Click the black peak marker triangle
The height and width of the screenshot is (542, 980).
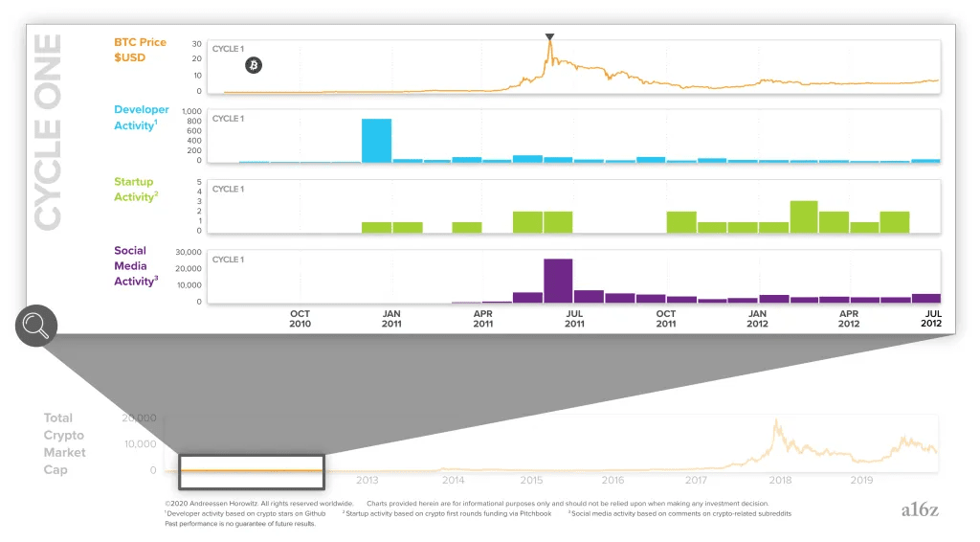pyautogui.click(x=549, y=37)
